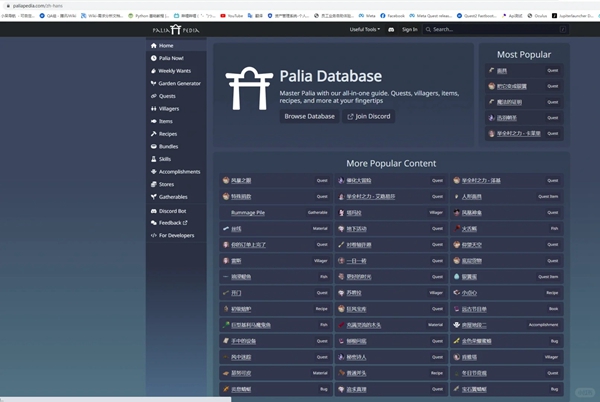Image resolution: width=600 pixels, height=402 pixels.
Task: Click the Garden Generator plant icon
Action: (x=153, y=83)
